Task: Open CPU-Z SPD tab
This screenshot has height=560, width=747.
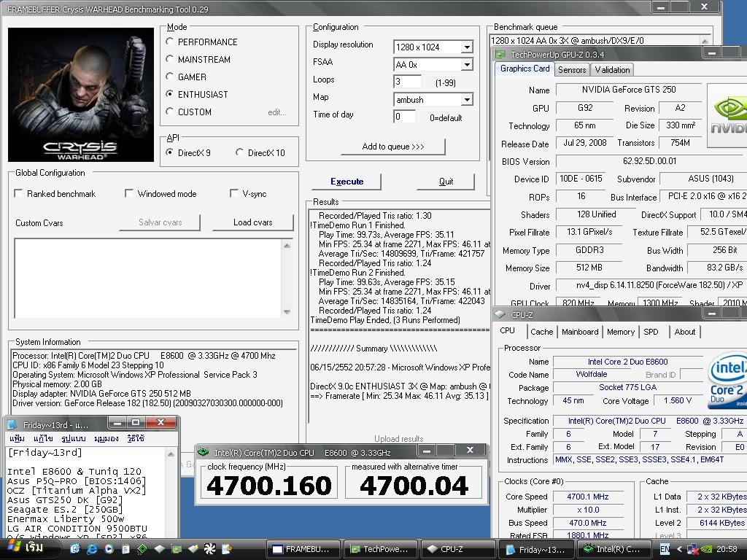Action: point(651,332)
